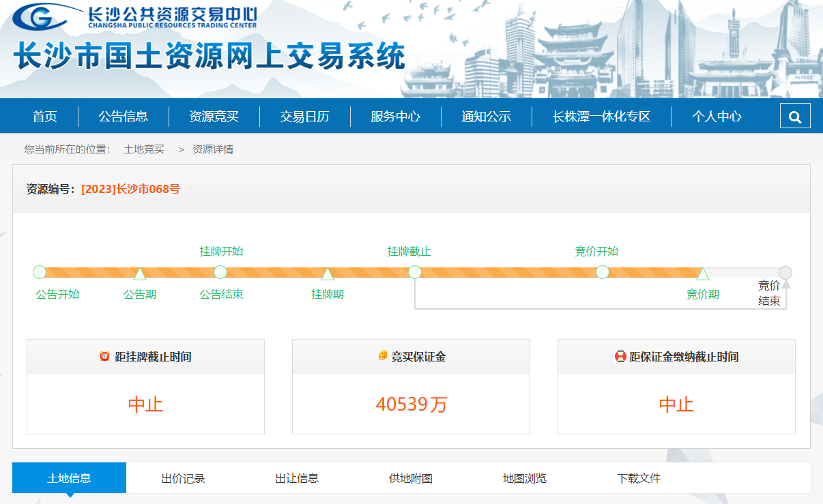Open 长株潭一体化专区 in the navigation bar
This screenshot has width=823, height=504.
point(602,117)
